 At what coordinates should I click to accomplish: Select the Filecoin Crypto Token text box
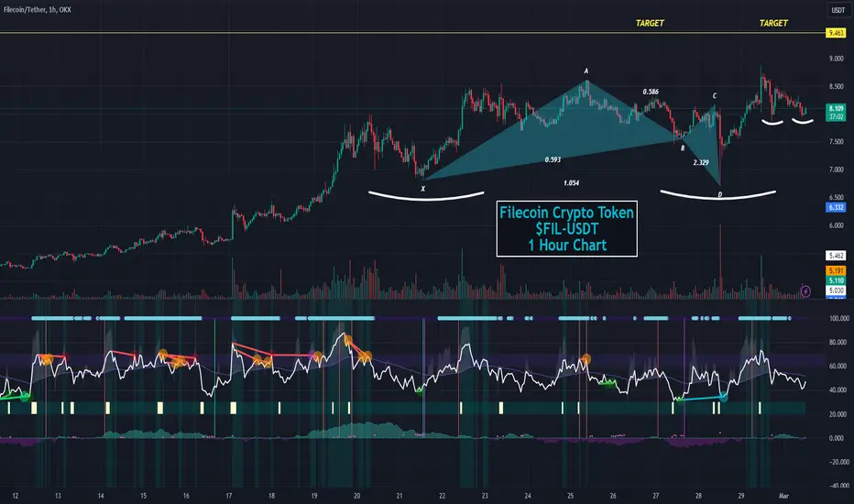click(566, 229)
